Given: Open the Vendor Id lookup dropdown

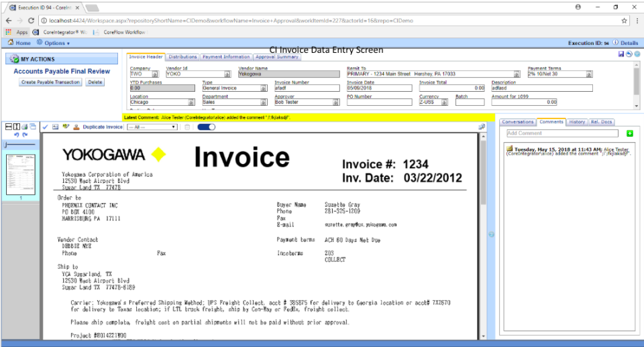Looking at the screenshot, I should pos(227,74).
